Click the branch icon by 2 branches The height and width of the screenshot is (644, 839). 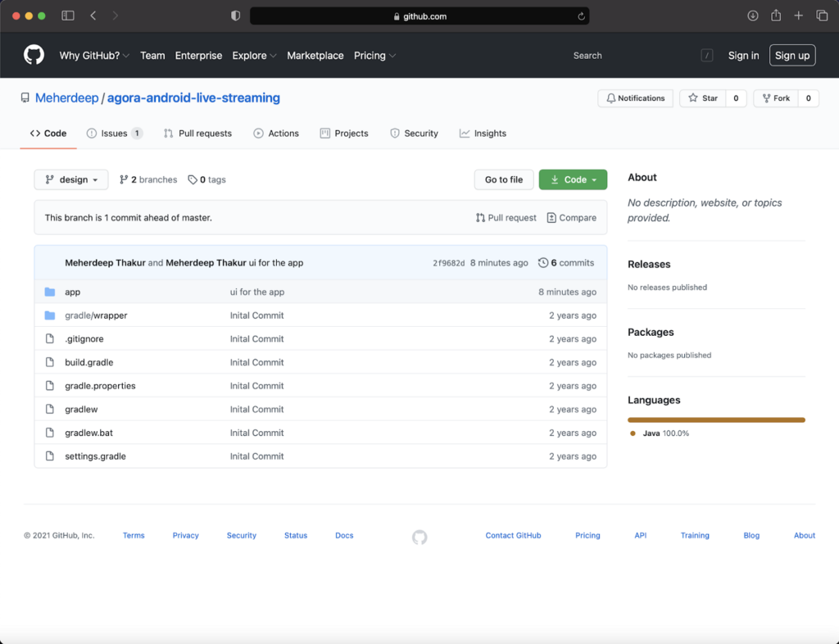(124, 179)
